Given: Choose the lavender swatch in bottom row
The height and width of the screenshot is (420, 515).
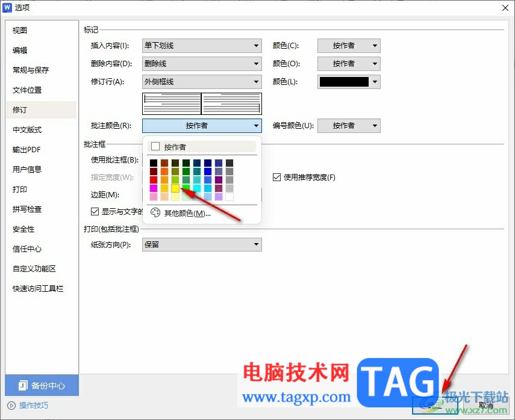Looking at the screenshot, I should [219, 197].
